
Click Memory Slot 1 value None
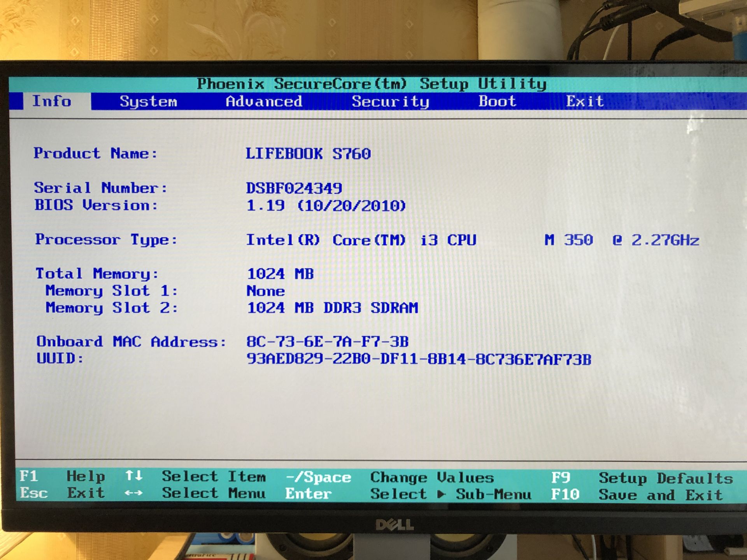click(266, 291)
